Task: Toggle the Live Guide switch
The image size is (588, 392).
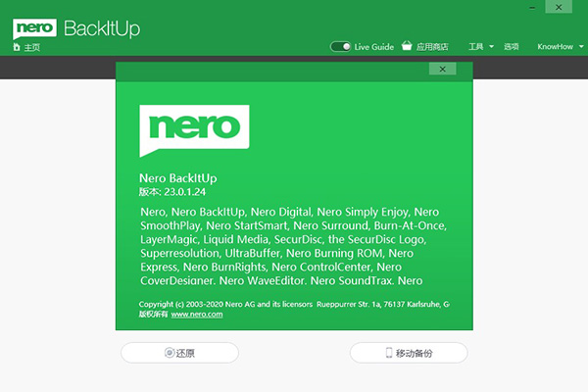Action: point(340,46)
